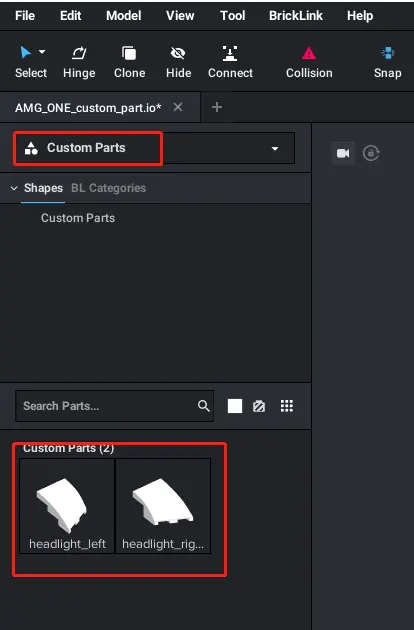This screenshot has width=414, height=630.
Task: Choose the Hinge tool
Action: click(79, 62)
